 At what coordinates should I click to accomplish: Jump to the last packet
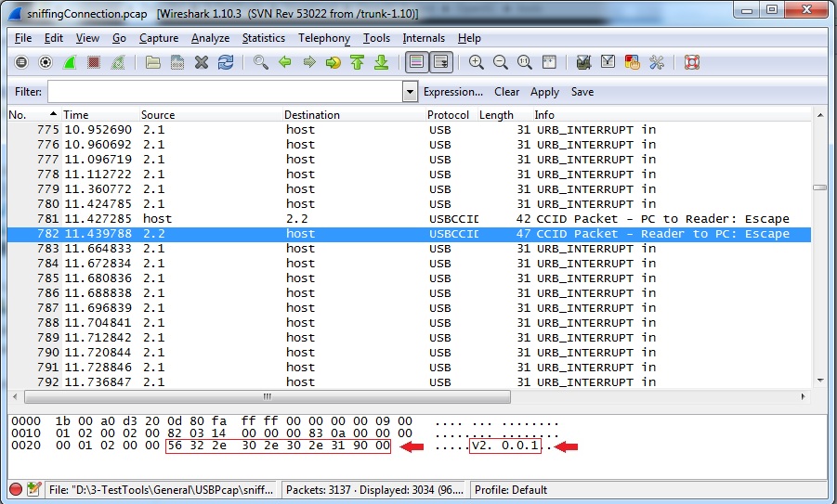(381, 62)
